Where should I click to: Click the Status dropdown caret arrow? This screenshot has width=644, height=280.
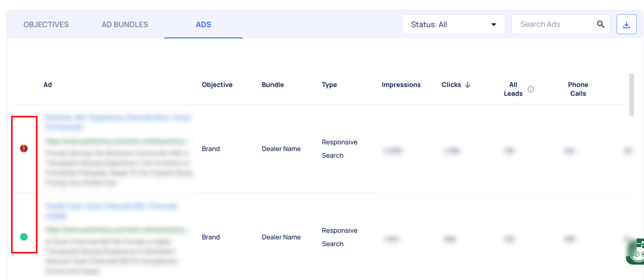click(494, 25)
